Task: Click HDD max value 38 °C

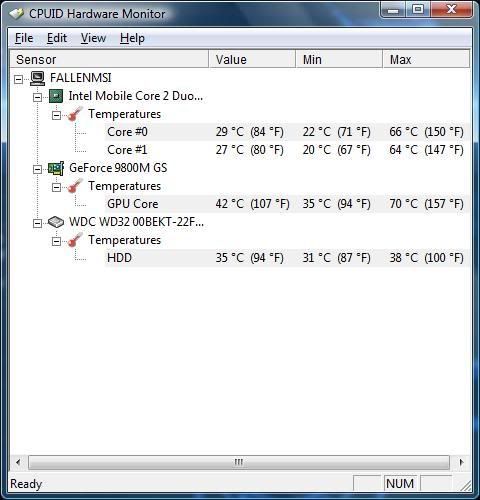Action: pyautogui.click(x=426, y=258)
